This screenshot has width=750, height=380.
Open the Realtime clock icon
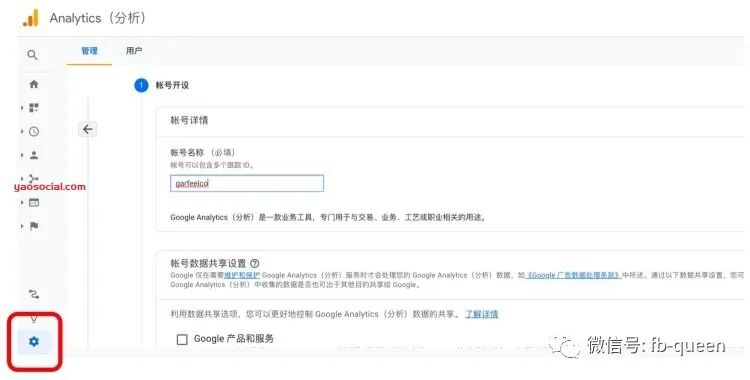tap(34, 132)
